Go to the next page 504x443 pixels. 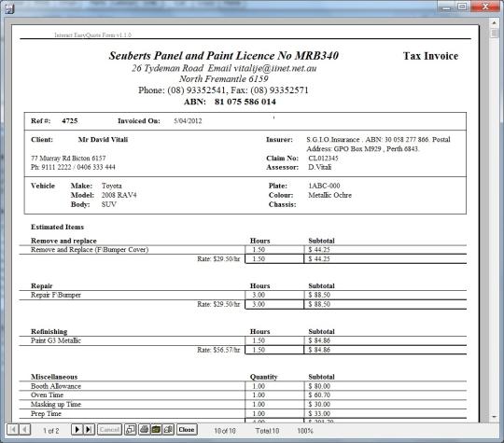pos(77,430)
